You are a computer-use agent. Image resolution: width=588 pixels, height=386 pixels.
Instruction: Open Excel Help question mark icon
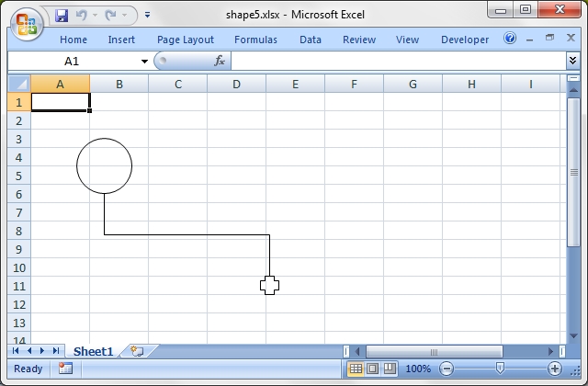(510, 38)
